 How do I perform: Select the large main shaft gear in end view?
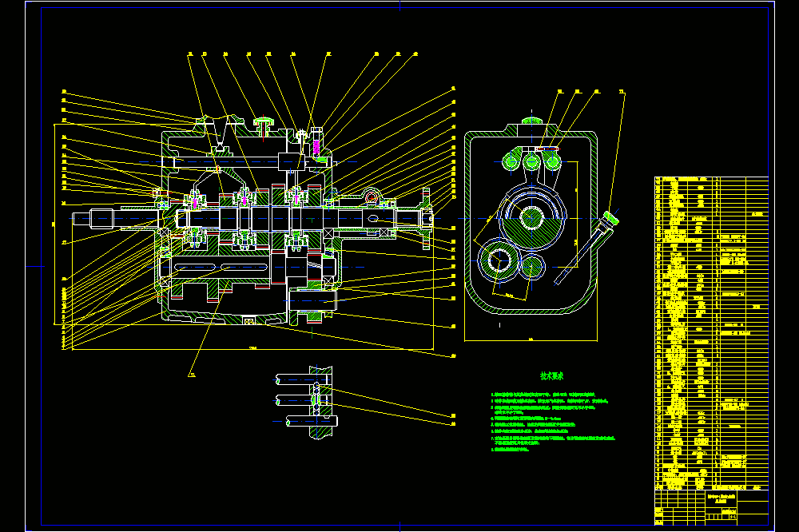point(531,217)
